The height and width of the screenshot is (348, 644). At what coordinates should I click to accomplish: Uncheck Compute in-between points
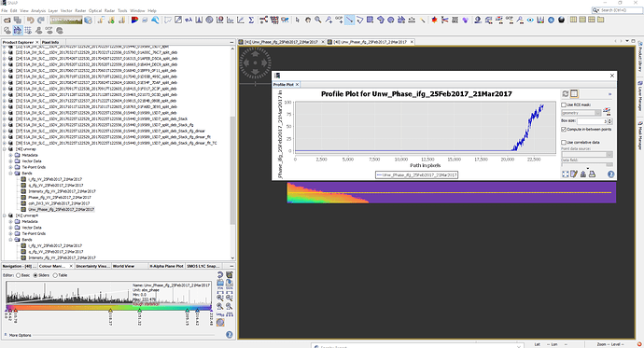pyautogui.click(x=564, y=130)
